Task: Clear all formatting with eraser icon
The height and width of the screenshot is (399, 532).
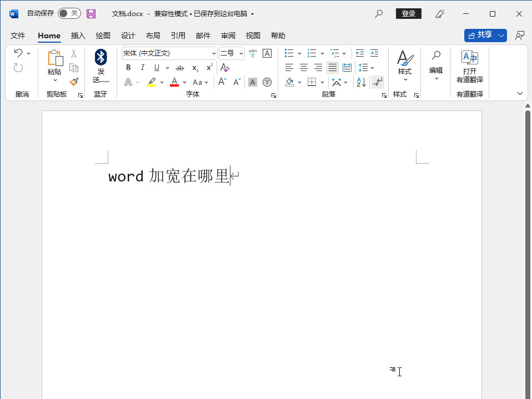Action: pos(224,68)
